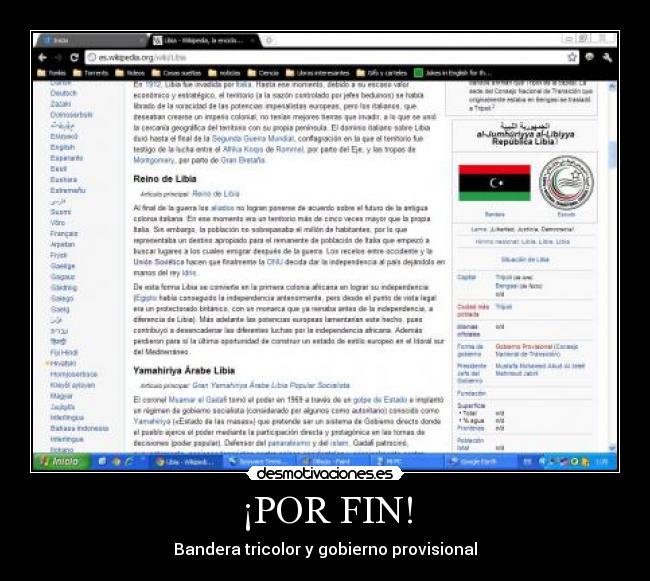Open the Chrome wrench settings menu
Image resolution: width=650 pixels, height=581 pixels.
[x=607, y=58]
